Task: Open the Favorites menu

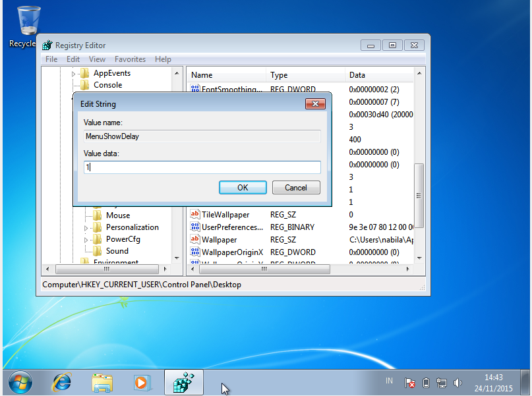Action: pyautogui.click(x=130, y=59)
